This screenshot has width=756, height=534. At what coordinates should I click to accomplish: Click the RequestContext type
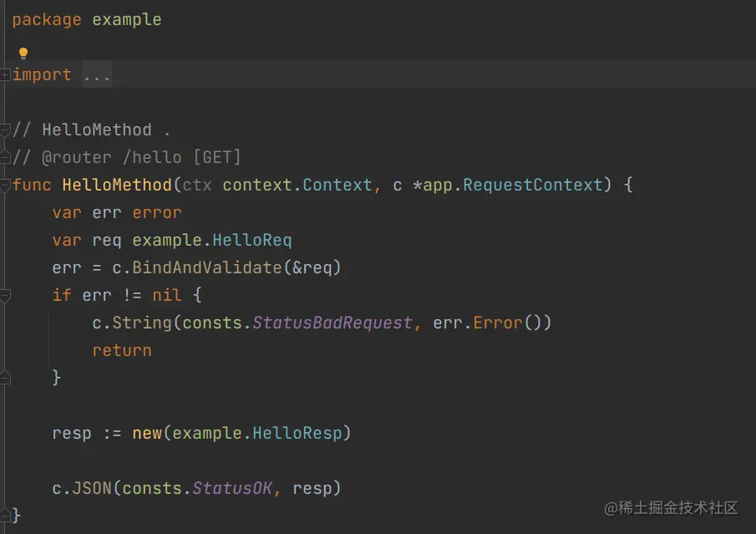coord(533,185)
